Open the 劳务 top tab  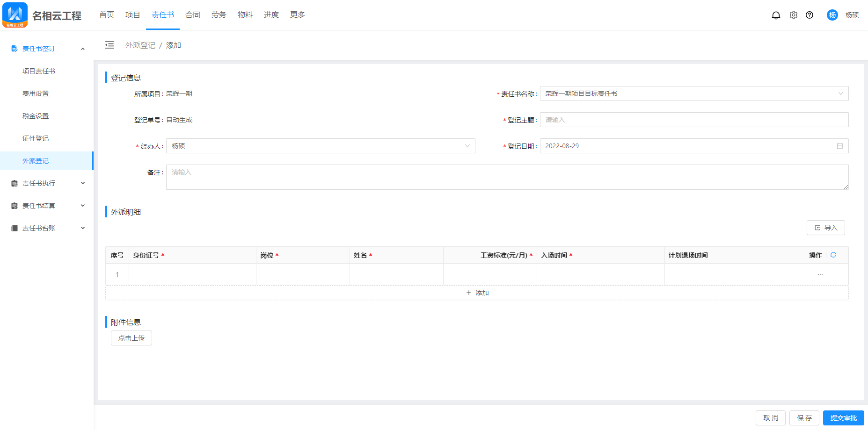coord(219,15)
